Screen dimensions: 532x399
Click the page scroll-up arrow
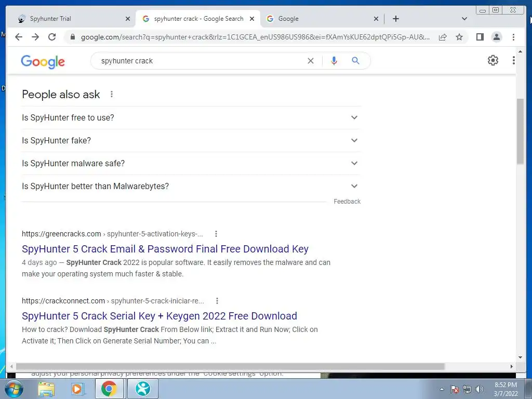point(520,51)
